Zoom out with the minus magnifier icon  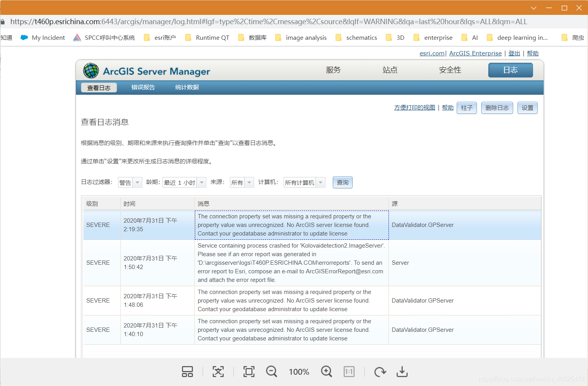click(x=272, y=372)
